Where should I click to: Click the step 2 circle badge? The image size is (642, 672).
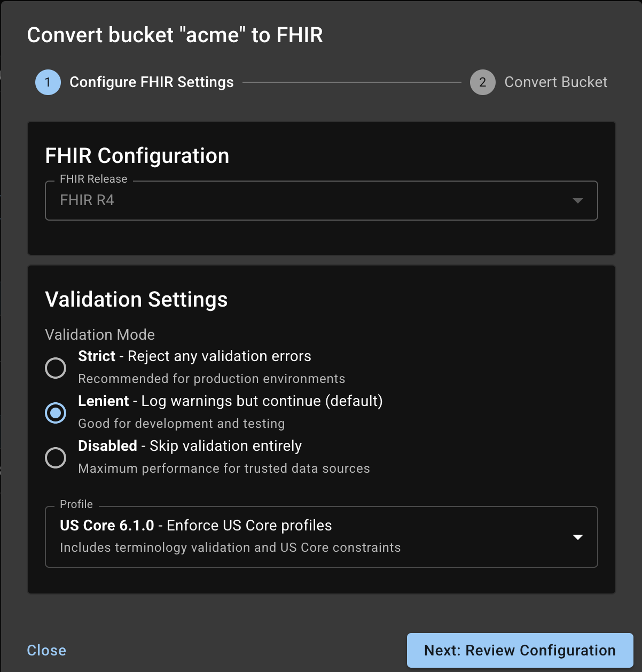(x=482, y=82)
